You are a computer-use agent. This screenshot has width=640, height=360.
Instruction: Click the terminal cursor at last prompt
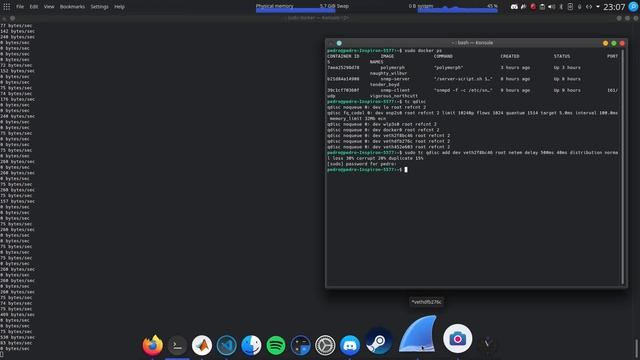point(406,170)
